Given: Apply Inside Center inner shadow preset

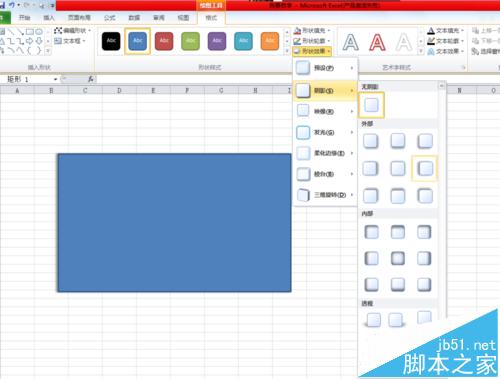Looking at the screenshot, I should [398, 258].
